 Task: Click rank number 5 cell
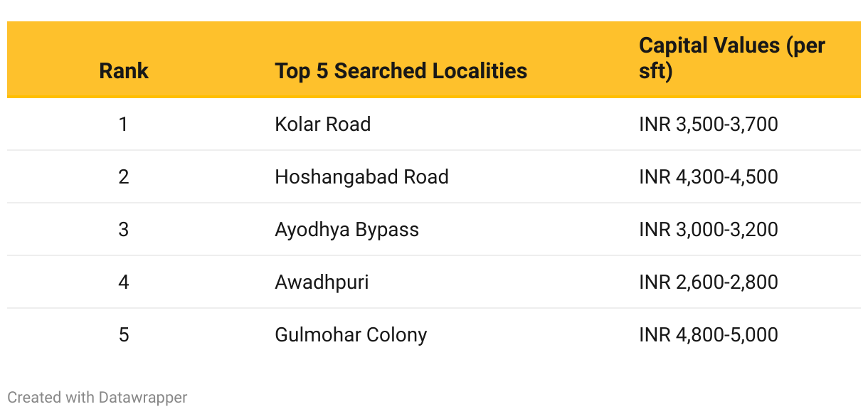point(124,334)
